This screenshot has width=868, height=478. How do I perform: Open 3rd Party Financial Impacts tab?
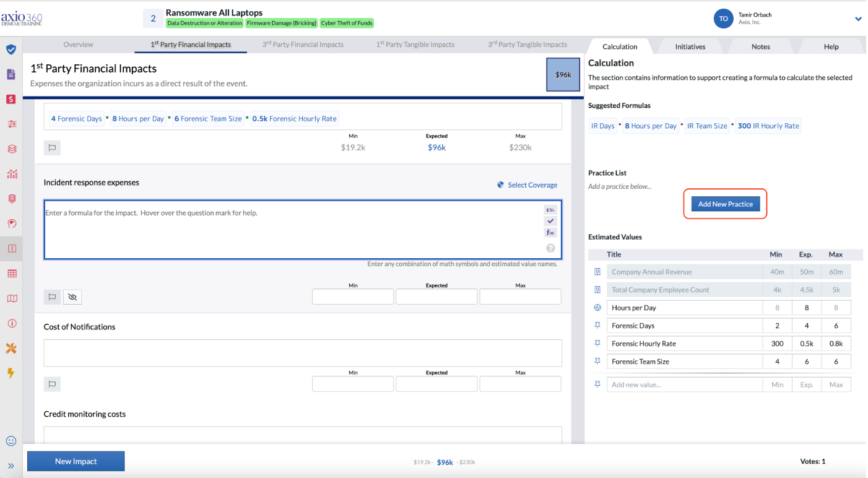[x=303, y=45]
